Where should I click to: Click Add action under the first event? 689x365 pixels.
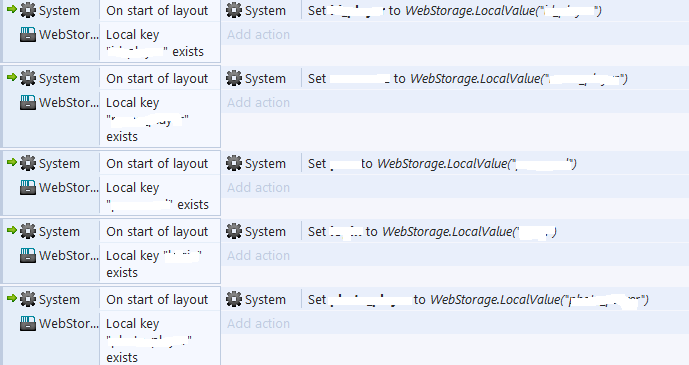click(x=258, y=34)
